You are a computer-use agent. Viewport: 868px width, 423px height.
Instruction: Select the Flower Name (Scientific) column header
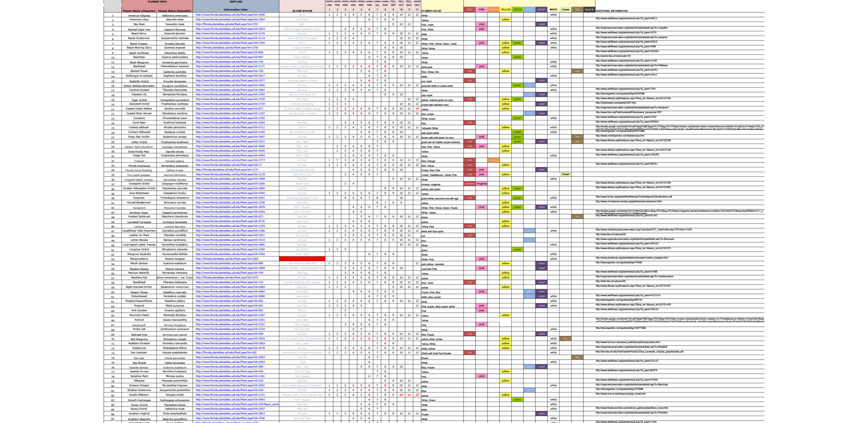tap(175, 10)
